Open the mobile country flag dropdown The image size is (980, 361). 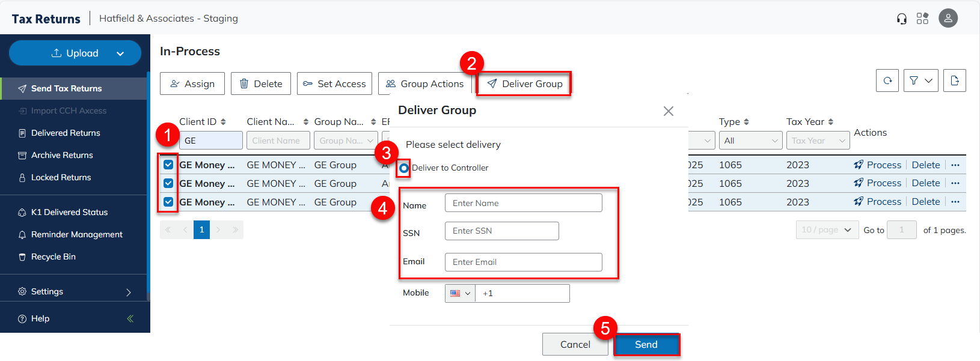[460, 293]
